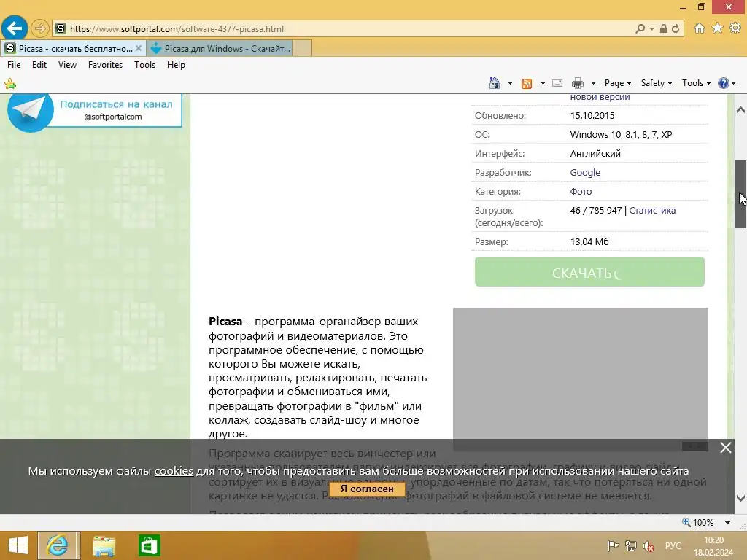Open the Tools menu in menu bar

click(145, 65)
